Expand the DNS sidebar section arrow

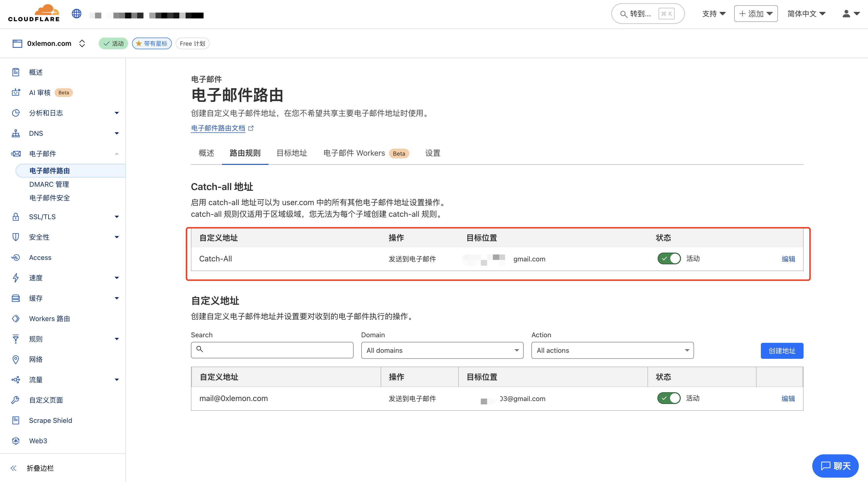(x=117, y=134)
